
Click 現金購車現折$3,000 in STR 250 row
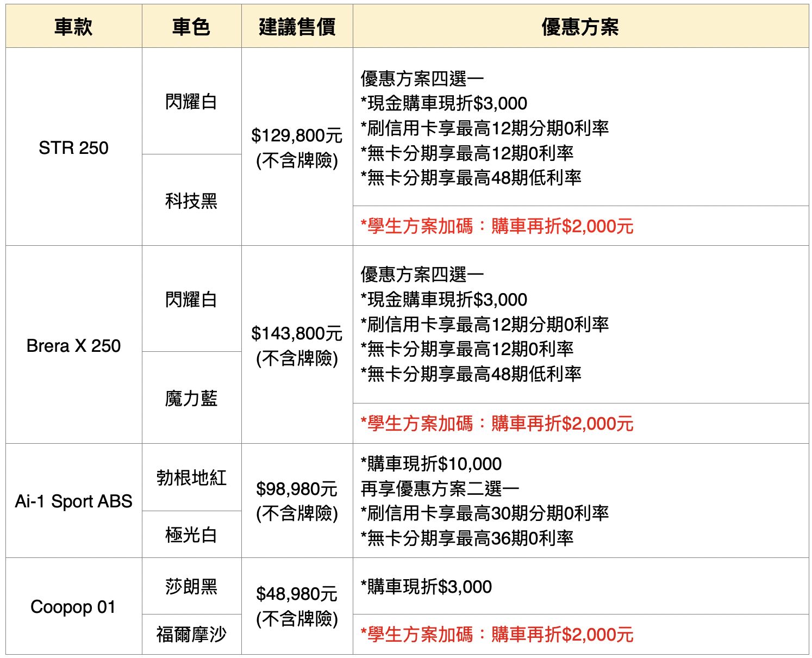click(x=444, y=103)
